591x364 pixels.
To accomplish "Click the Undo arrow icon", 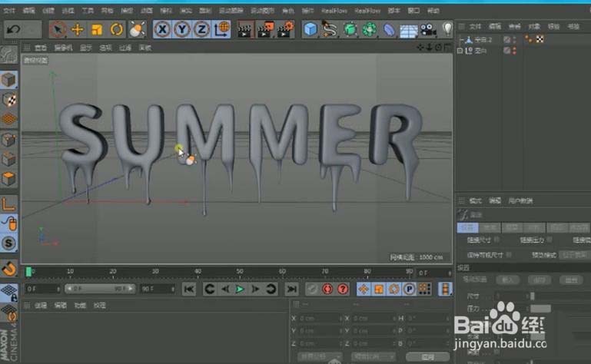I will point(13,29).
